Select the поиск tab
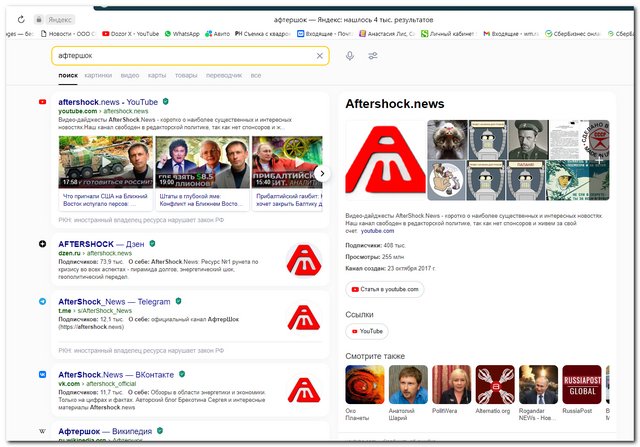640x447 pixels. coord(68,75)
